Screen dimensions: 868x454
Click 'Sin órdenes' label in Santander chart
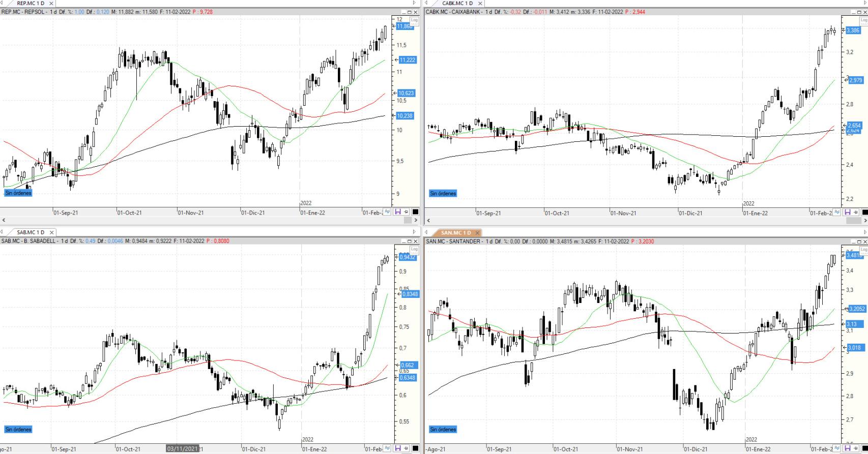pyautogui.click(x=443, y=430)
